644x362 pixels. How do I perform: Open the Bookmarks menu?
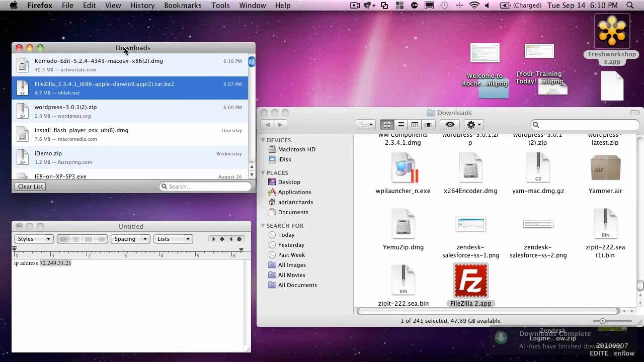(183, 6)
